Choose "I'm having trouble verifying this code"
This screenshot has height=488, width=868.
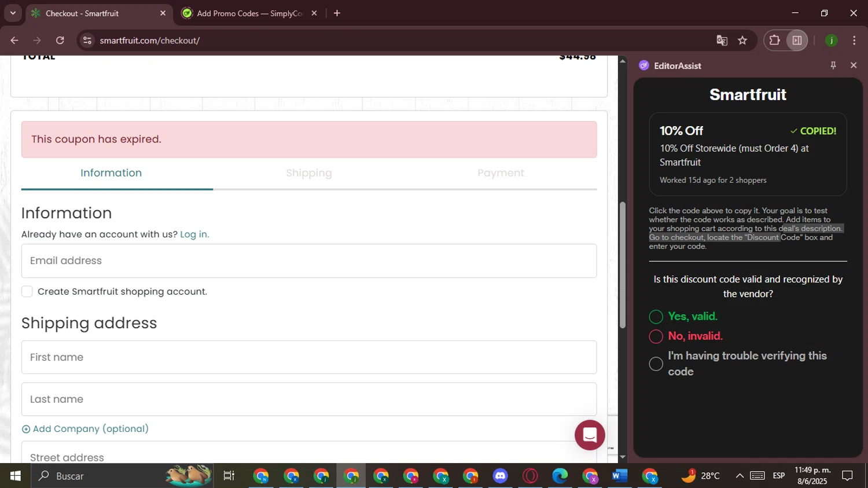[656, 364]
